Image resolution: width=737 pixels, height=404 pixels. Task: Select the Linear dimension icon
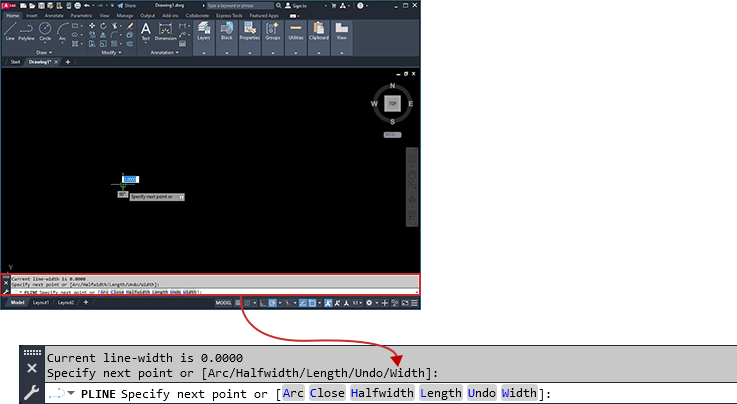(182, 25)
